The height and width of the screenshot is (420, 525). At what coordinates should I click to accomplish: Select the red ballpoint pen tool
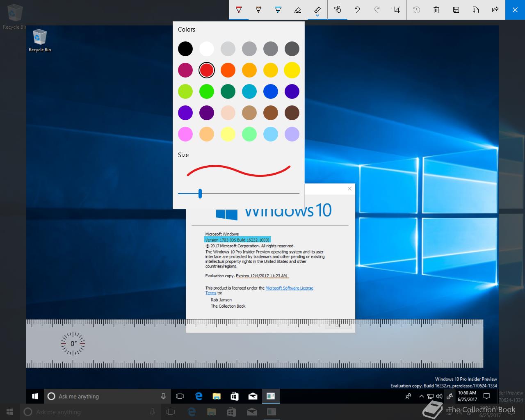(239, 10)
